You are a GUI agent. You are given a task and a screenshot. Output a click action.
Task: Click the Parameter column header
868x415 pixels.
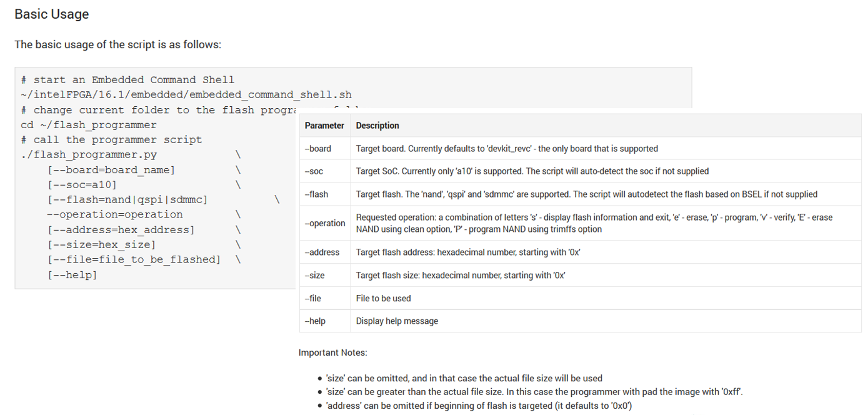click(x=324, y=126)
